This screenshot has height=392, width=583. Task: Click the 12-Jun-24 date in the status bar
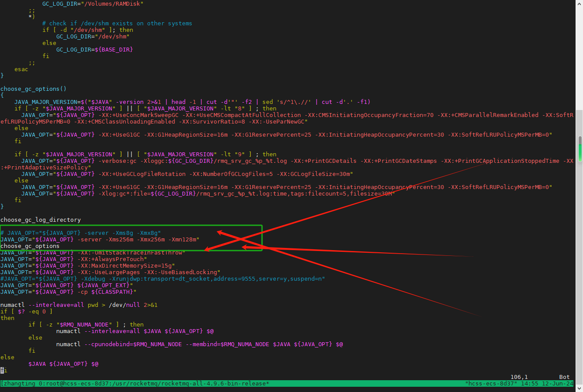pyautogui.click(x=558, y=383)
